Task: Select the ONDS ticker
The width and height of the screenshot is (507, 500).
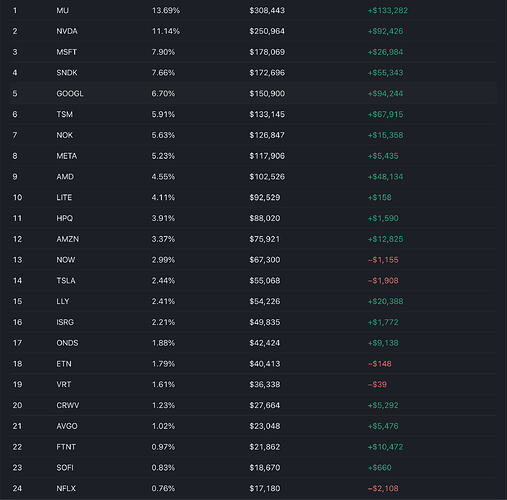Action: (x=67, y=343)
